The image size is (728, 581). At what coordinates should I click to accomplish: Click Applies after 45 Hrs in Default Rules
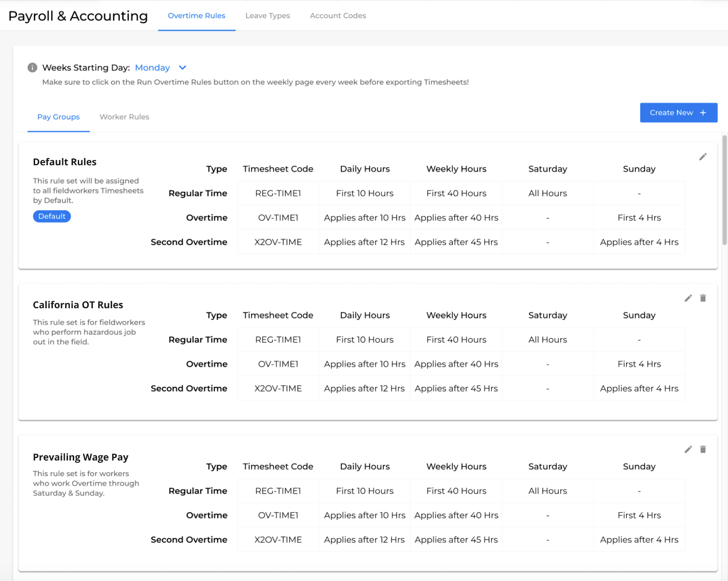[456, 242]
